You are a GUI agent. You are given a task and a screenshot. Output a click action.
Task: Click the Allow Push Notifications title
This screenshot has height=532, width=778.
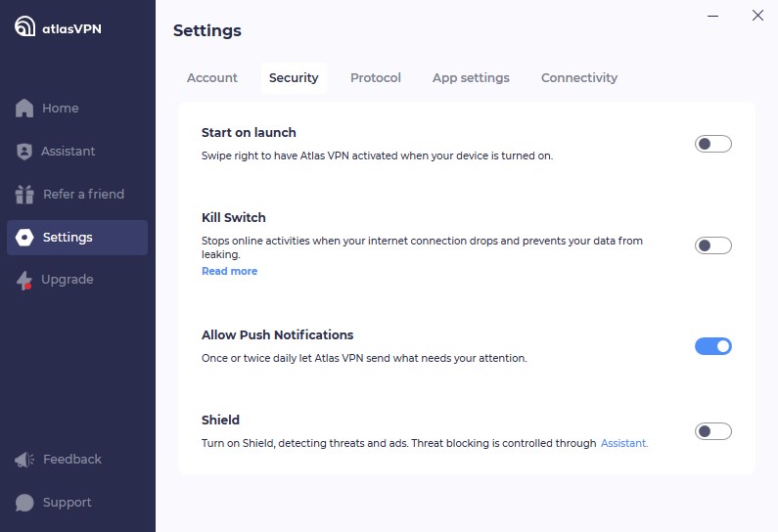[277, 335]
